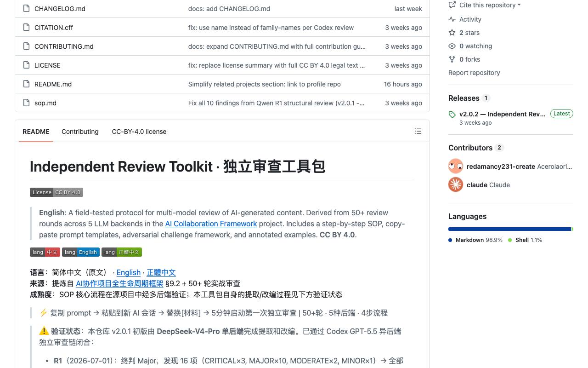Switch to the CC-BY-4.0 license tab

[139, 132]
